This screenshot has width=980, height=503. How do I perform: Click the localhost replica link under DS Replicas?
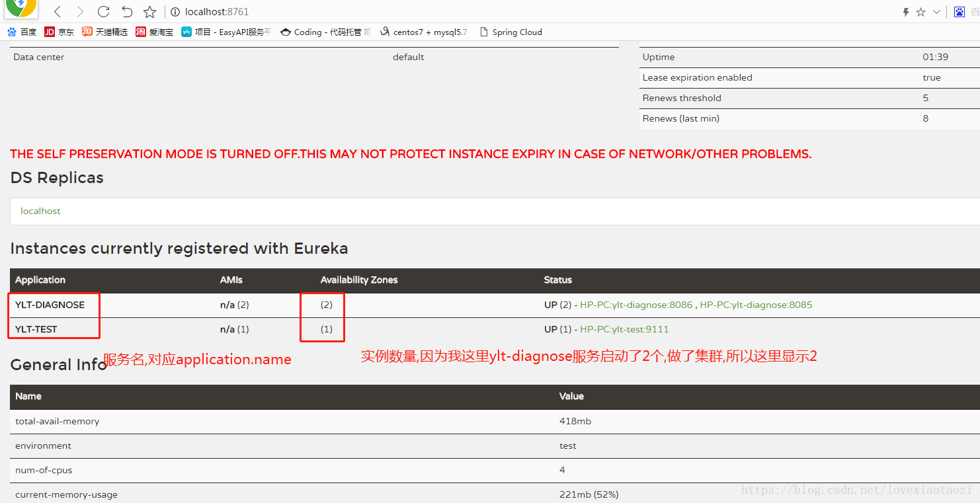tap(40, 211)
